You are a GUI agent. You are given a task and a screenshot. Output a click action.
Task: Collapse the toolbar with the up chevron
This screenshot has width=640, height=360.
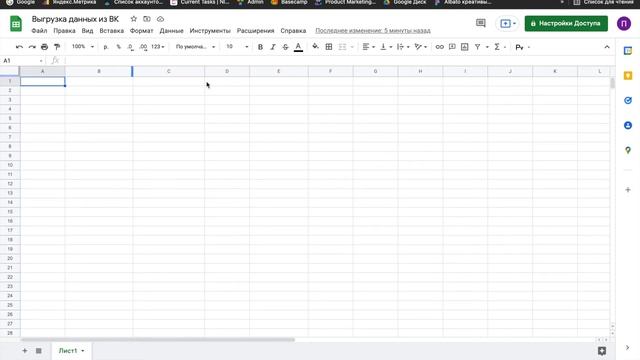[x=607, y=47]
